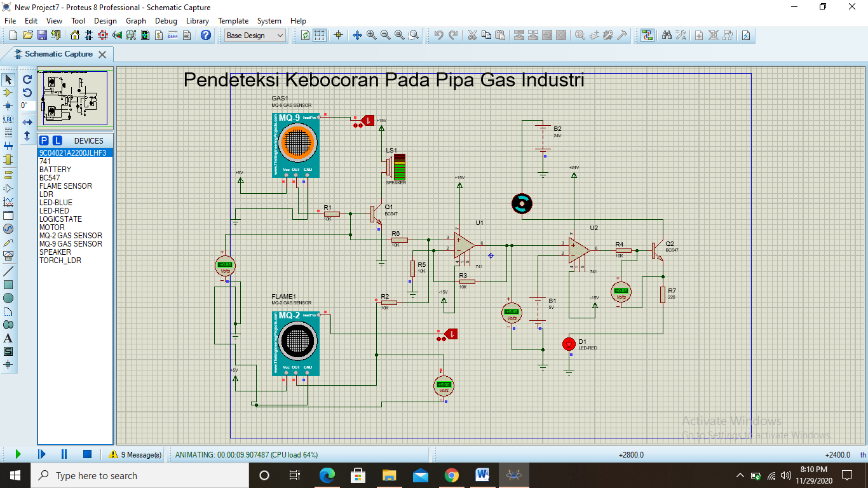Pause the running simulation
Screen dimensions: 868x488
(x=63, y=454)
